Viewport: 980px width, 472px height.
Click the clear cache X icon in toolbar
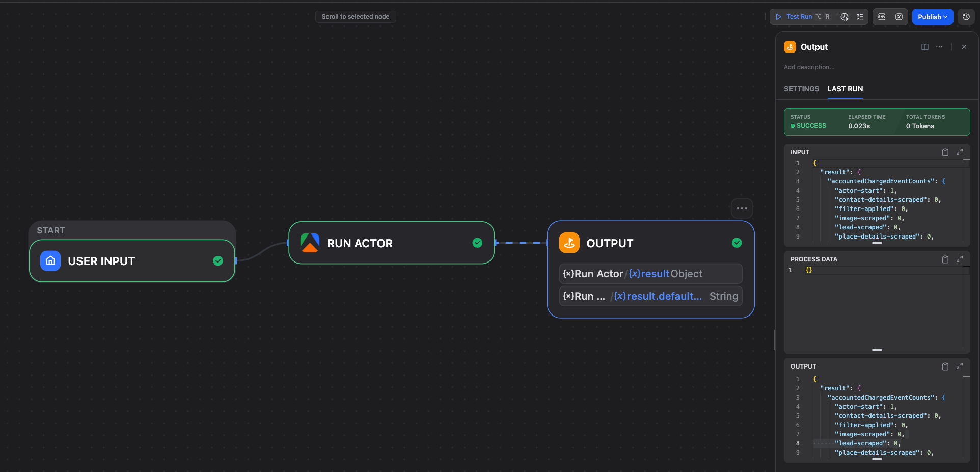coord(899,17)
